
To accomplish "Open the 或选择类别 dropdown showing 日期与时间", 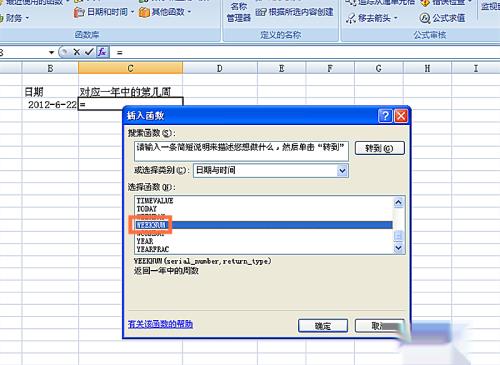I will 271,170.
